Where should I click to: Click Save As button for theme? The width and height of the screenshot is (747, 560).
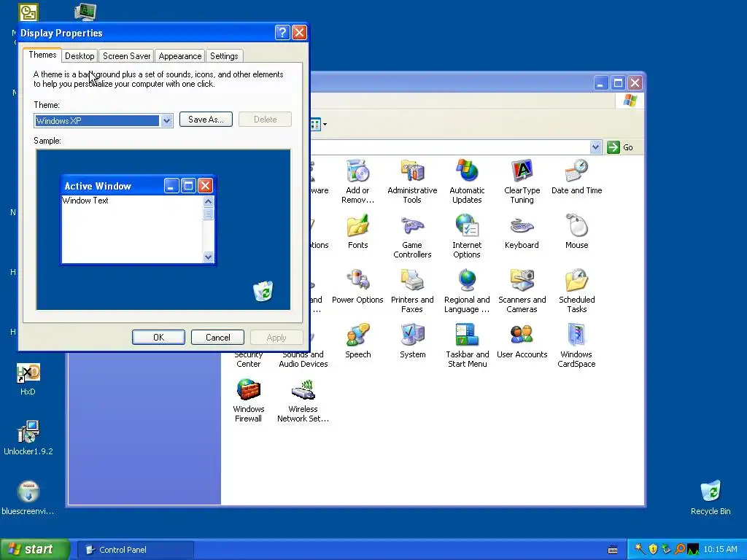click(206, 120)
